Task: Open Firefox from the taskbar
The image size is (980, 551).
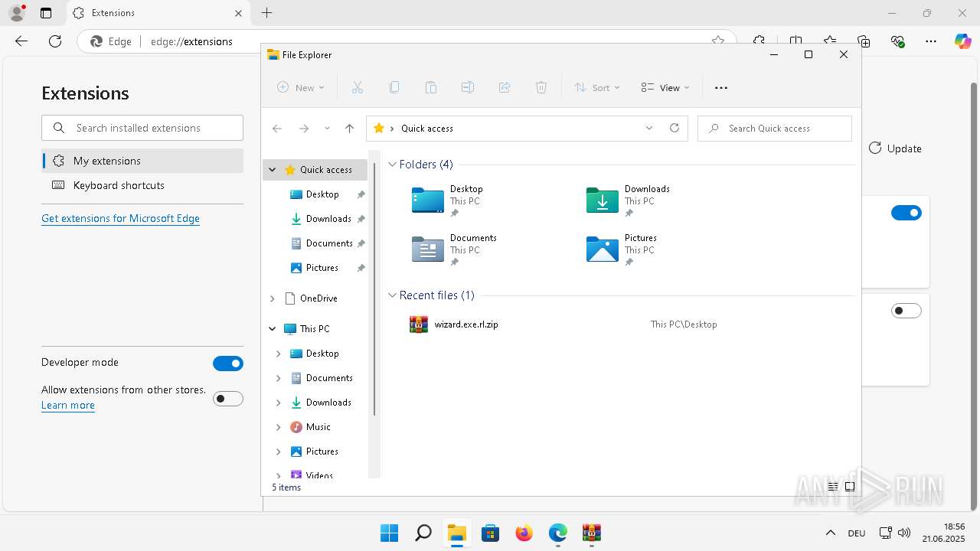Action: (x=524, y=533)
